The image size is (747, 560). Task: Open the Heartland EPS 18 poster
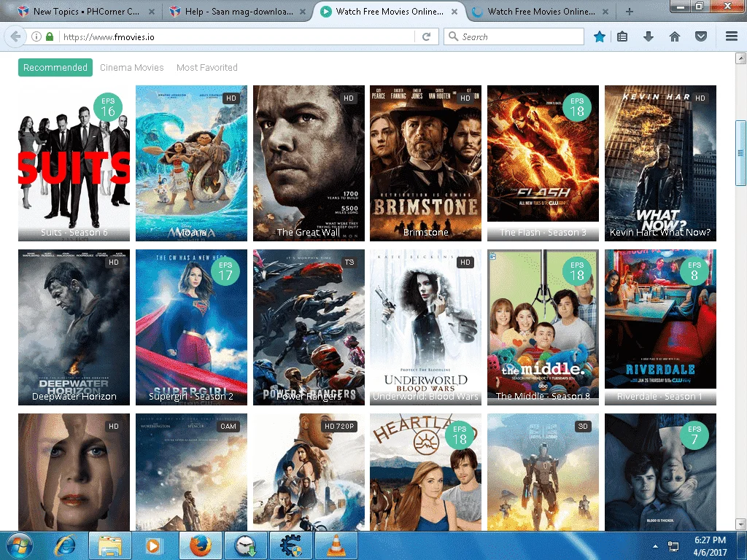(x=426, y=472)
